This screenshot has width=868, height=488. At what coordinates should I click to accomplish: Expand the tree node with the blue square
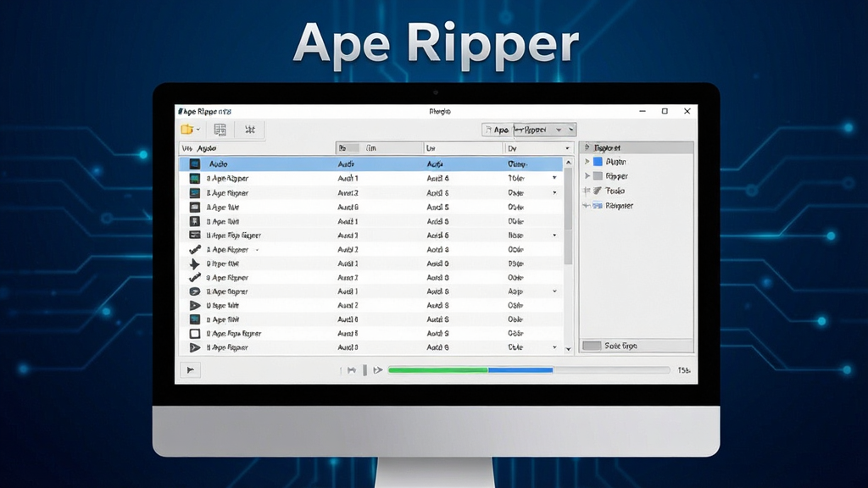tap(587, 162)
